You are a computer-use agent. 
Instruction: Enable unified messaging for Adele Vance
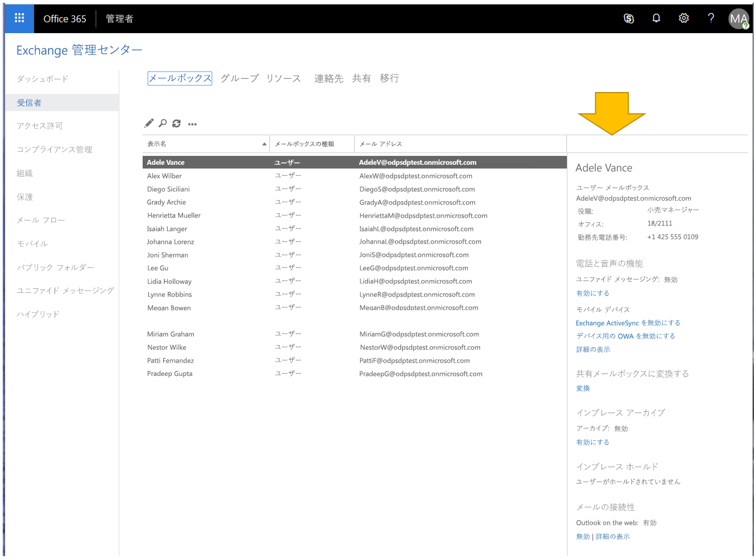click(592, 293)
